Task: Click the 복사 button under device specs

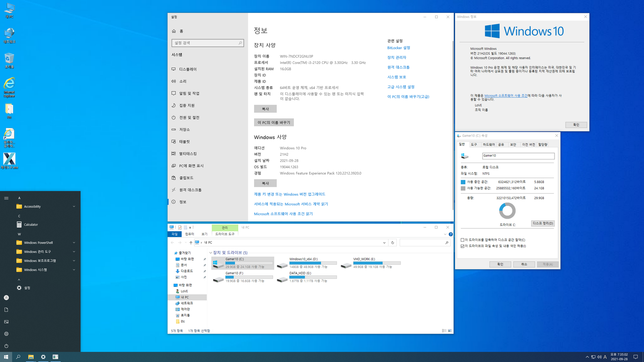Action: click(x=265, y=109)
